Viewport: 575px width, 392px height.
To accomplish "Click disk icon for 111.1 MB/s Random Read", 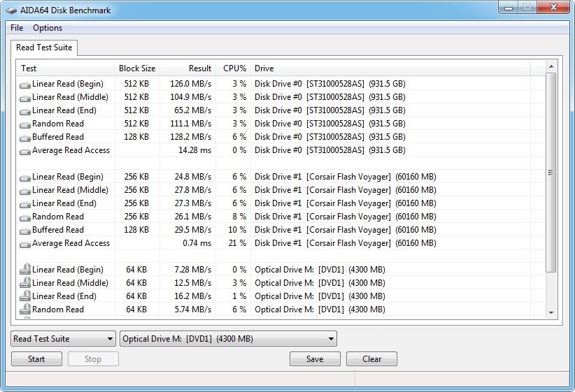I will (25, 124).
